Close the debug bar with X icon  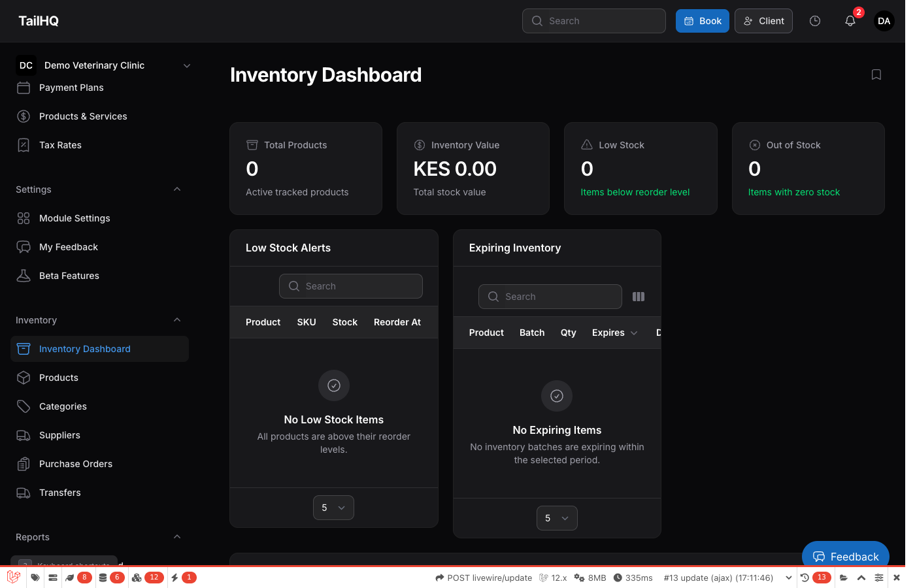(x=897, y=578)
